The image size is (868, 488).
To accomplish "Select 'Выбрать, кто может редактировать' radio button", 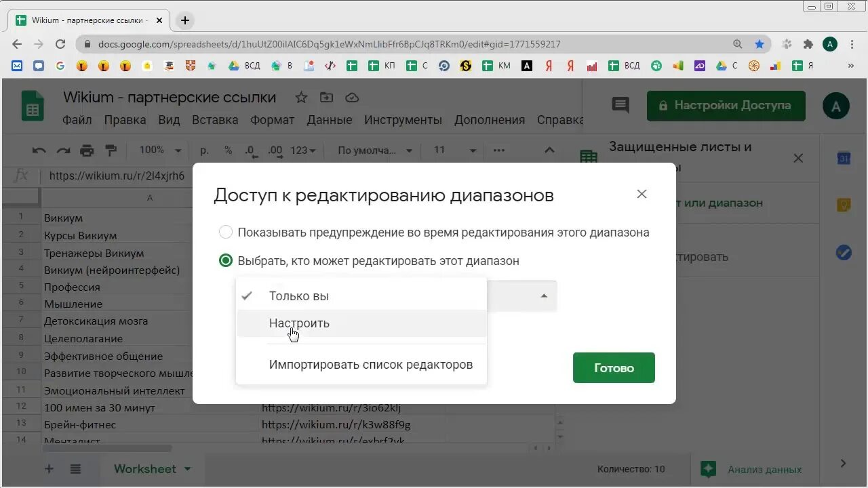I will 226,261.
